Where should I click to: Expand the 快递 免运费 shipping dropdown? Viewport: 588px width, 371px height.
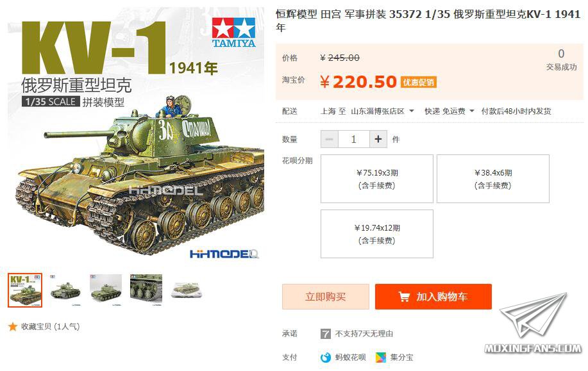(449, 111)
